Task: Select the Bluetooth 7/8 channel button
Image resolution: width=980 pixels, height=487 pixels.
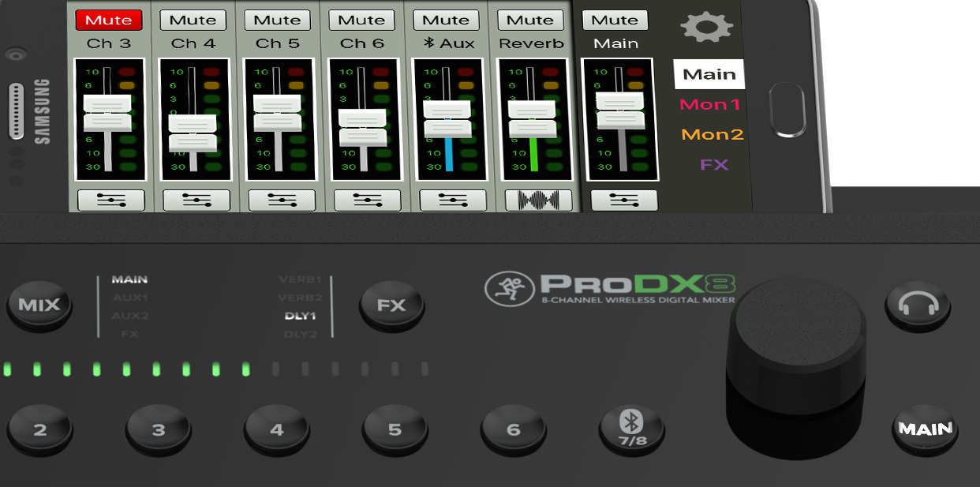Action: pyautogui.click(x=632, y=430)
